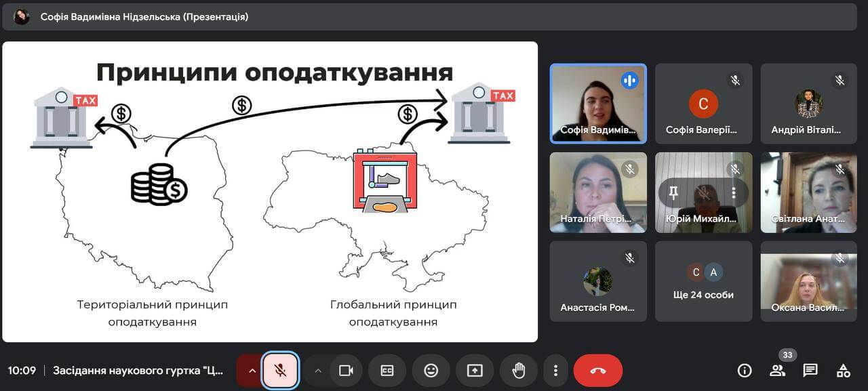
Task: Open meeting details info icon
Action: (x=745, y=371)
